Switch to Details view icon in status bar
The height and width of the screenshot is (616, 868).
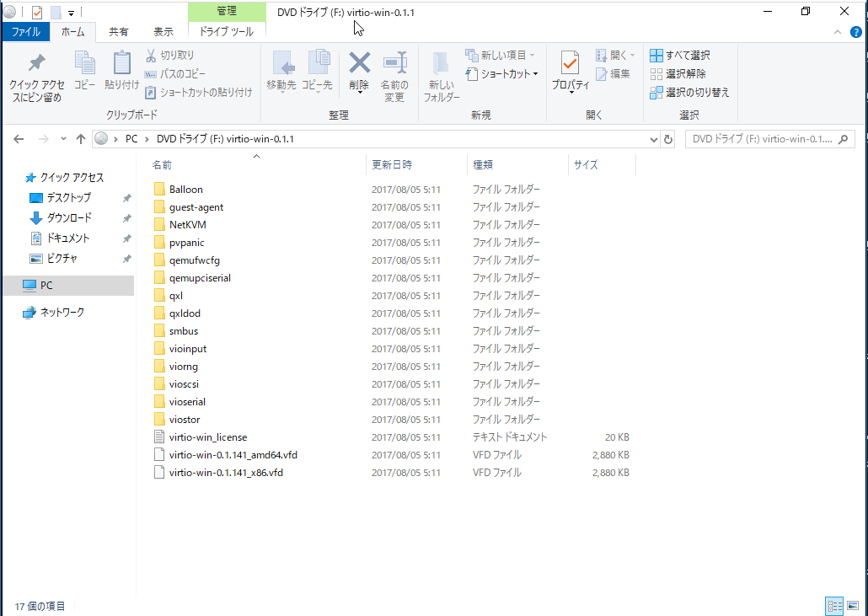pyautogui.click(x=834, y=606)
